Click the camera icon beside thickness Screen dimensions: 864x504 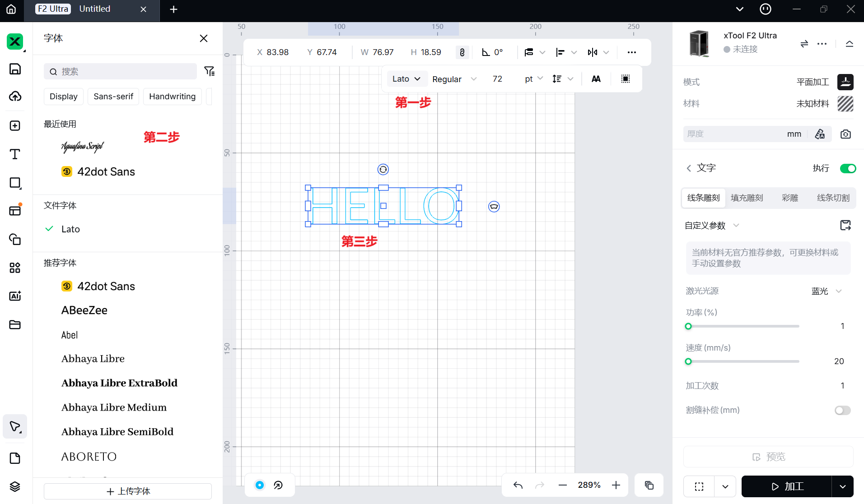(x=845, y=134)
